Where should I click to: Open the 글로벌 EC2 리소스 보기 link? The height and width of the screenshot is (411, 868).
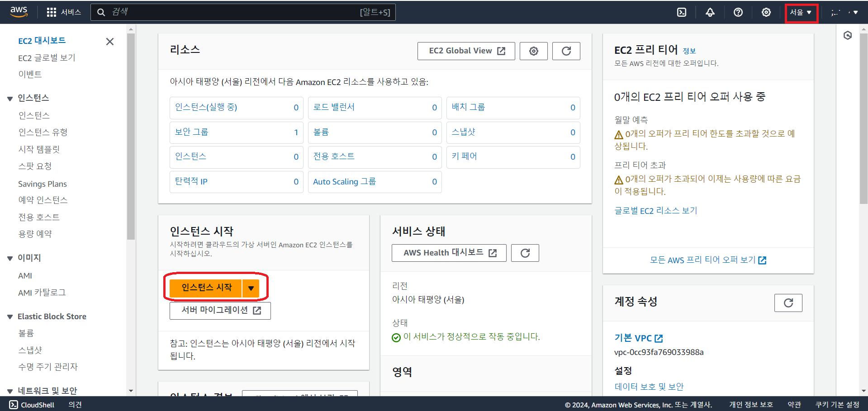[x=656, y=211]
